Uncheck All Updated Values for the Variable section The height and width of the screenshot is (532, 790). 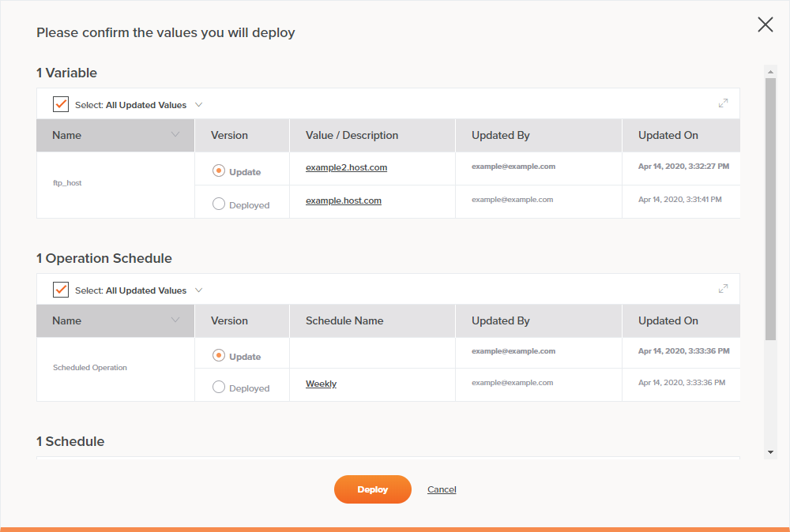click(x=61, y=103)
